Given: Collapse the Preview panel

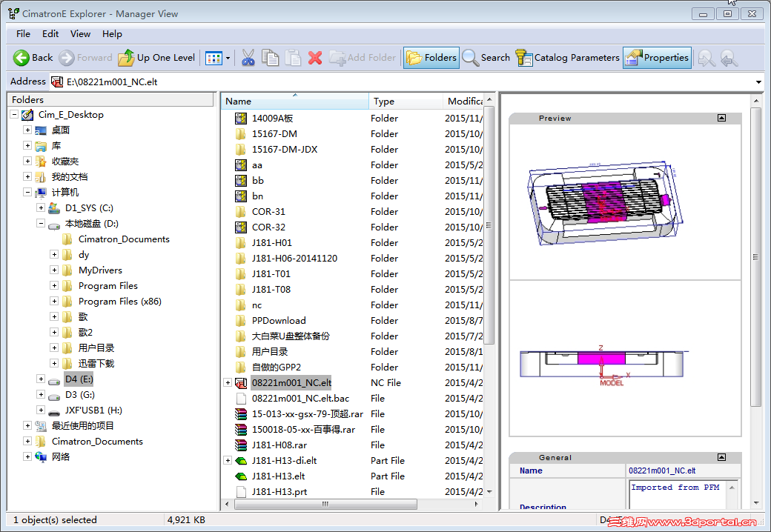Looking at the screenshot, I should pyautogui.click(x=721, y=118).
